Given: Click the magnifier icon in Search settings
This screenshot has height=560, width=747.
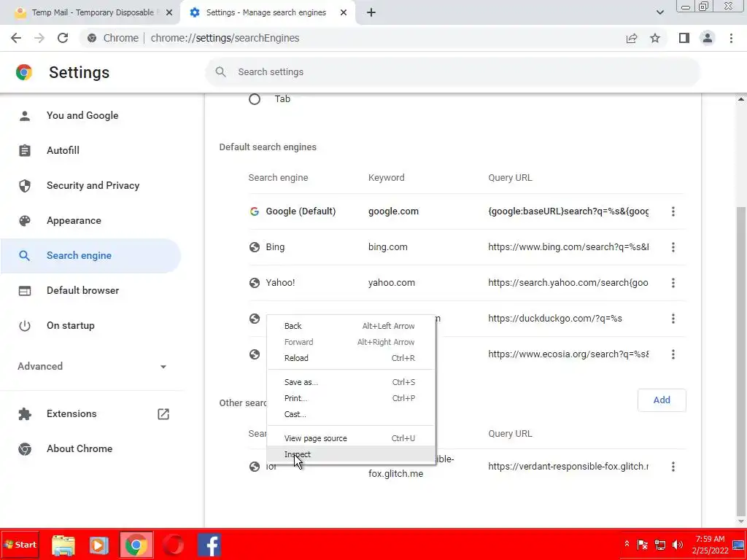Looking at the screenshot, I should click(220, 72).
